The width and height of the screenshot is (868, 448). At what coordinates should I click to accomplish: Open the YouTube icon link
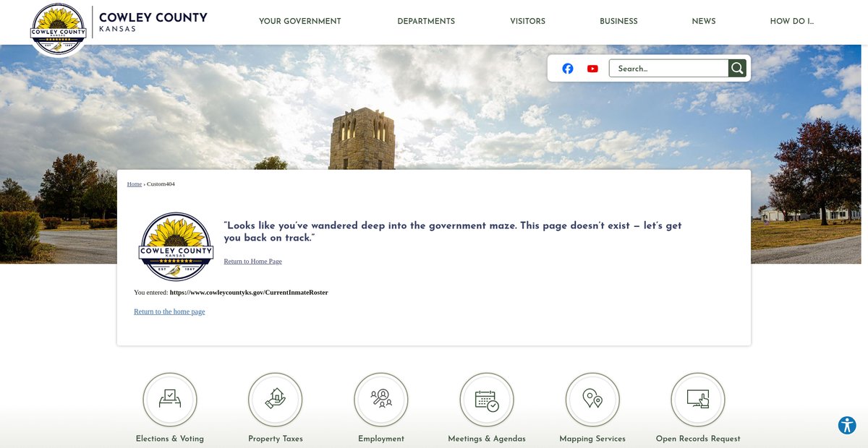592,69
